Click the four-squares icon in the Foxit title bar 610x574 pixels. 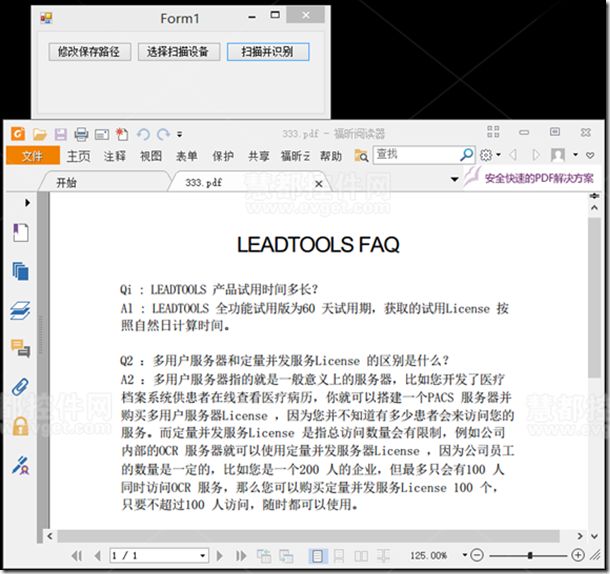(493, 132)
